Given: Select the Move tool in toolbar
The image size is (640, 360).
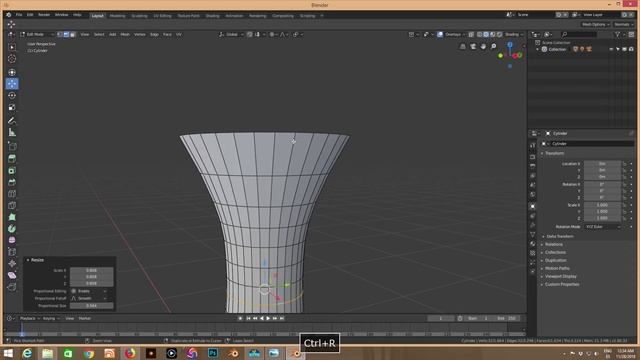Looking at the screenshot, I should coord(12,84).
